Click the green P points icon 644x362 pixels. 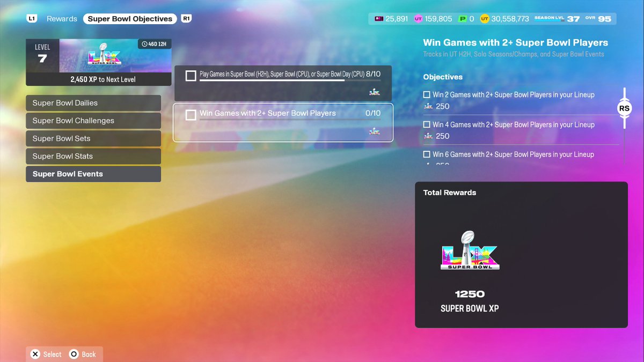463,19
